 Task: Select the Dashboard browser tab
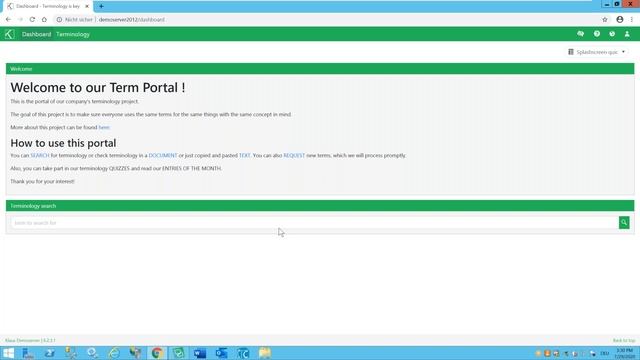coord(48,6)
